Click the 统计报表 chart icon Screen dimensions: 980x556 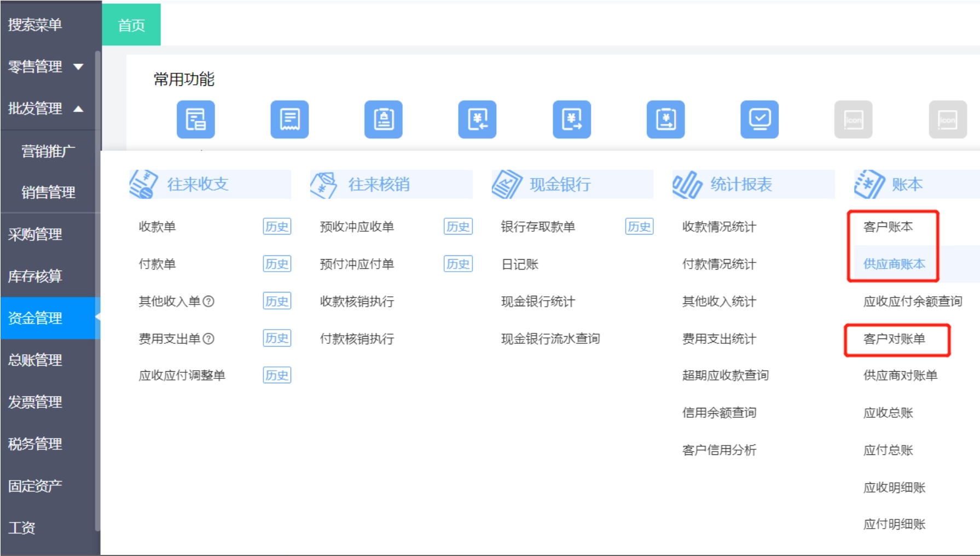tap(687, 184)
